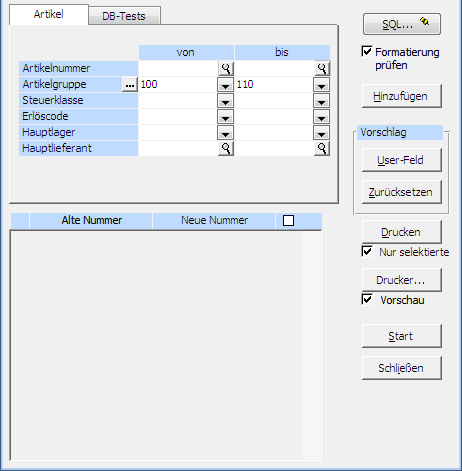Search Artikelnummer 'bis' with magnifier icon
This screenshot has width=462, height=471.
tap(322, 68)
